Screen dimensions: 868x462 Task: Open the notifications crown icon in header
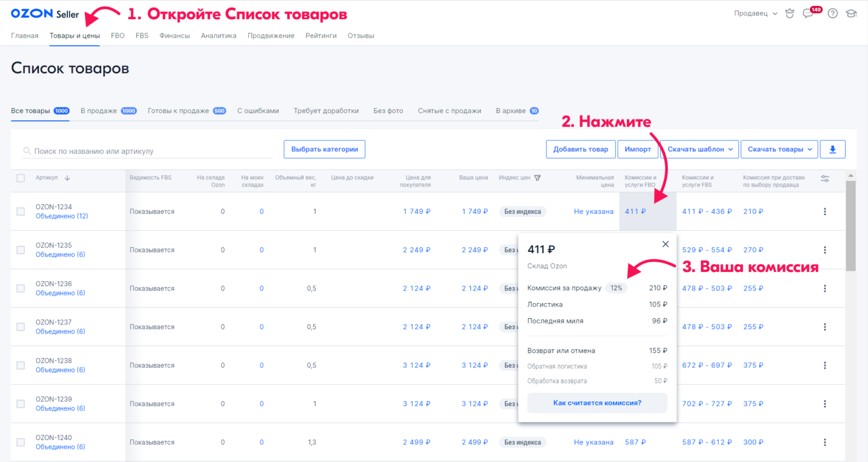click(x=789, y=14)
